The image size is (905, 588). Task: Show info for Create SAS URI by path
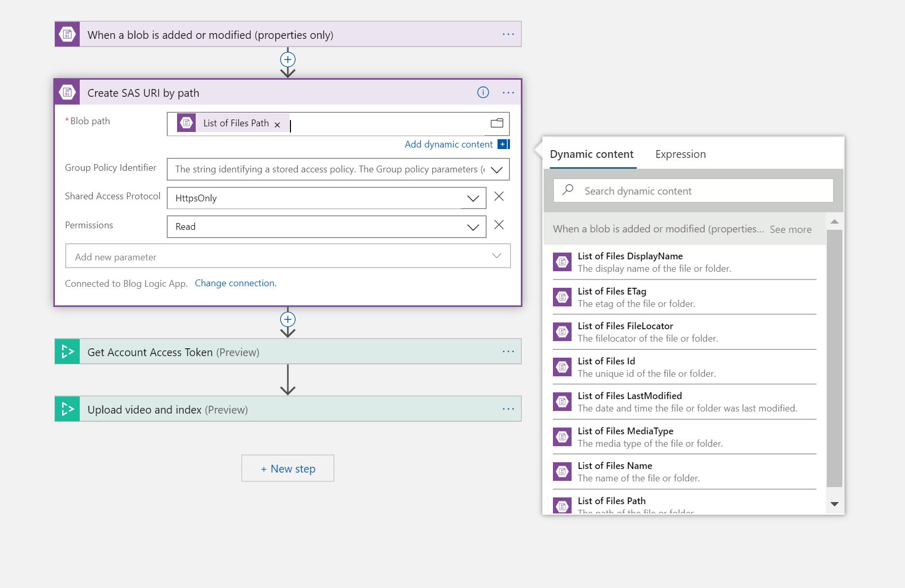tap(483, 93)
